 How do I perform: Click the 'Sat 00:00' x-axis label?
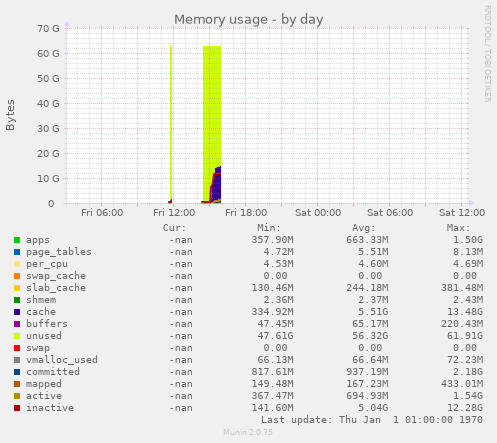[x=318, y=213]
